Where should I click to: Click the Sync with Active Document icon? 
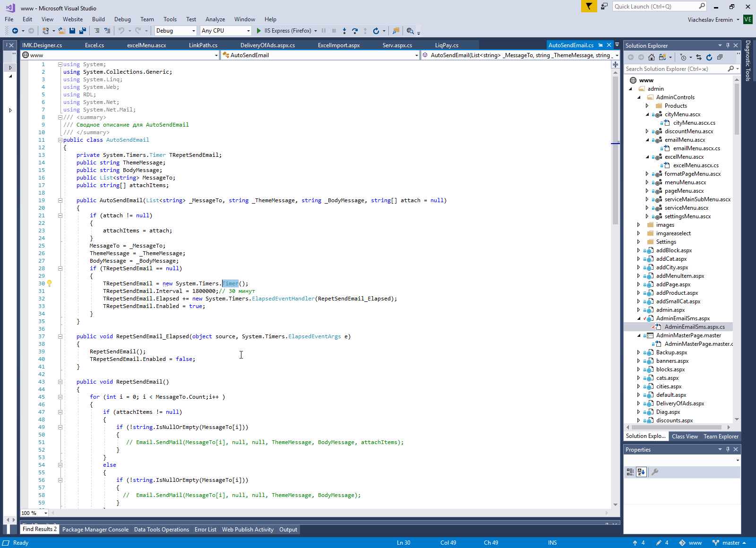tap(699, 57)
